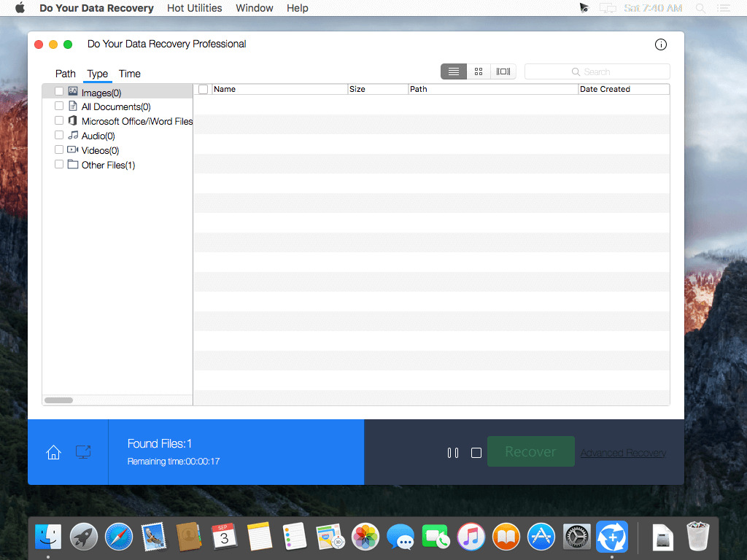Viewport: 747px width, 560px height.
Task: Click Do Your Data Recovery dock icon
Action: pyautogui.click(x=612, y=537)
